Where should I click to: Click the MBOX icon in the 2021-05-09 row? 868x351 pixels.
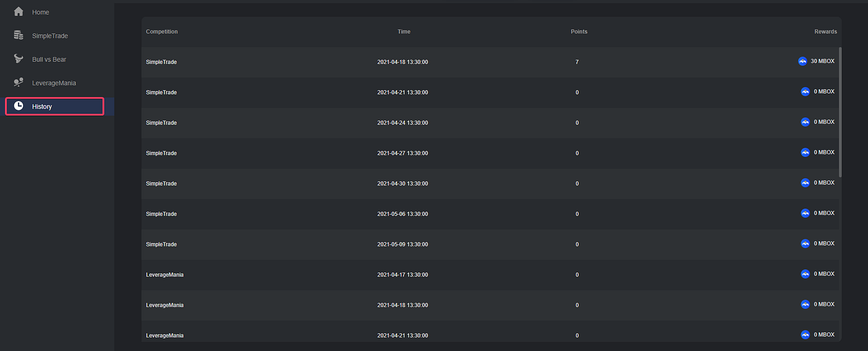tap(805, 244)
